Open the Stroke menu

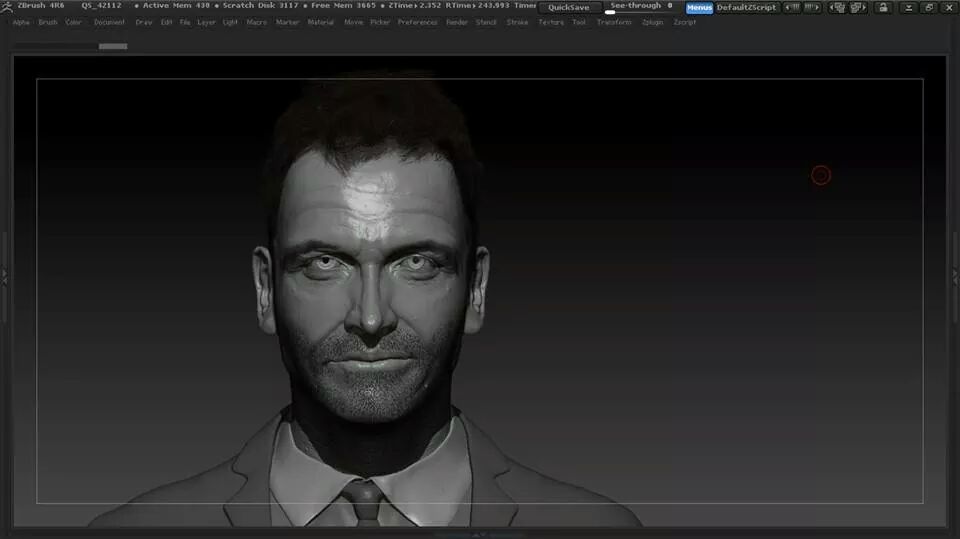click(x=517, y=22)
